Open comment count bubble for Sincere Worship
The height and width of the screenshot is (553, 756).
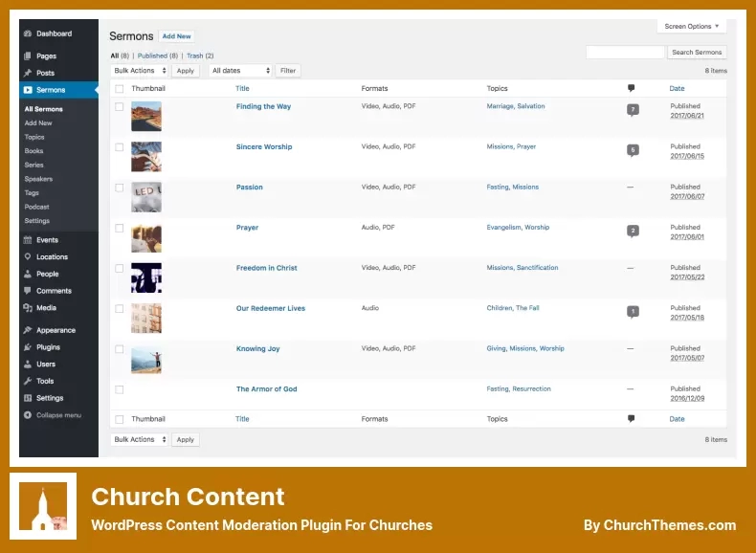tap(633, 150)
